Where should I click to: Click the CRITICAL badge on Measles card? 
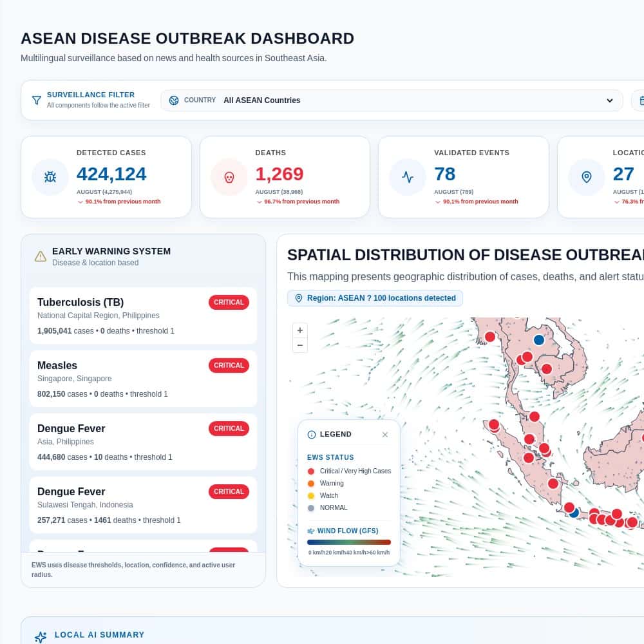click(229, 366)
